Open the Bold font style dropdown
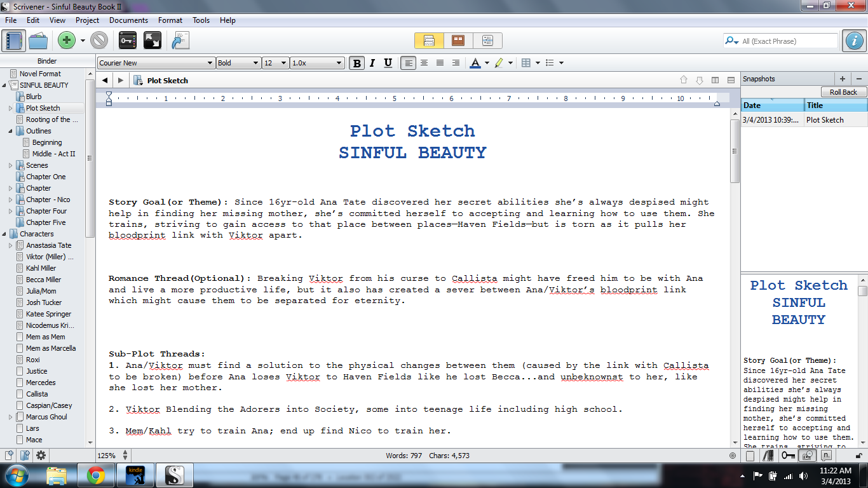The height and width of the screenshot is (488, 868). 238,63
